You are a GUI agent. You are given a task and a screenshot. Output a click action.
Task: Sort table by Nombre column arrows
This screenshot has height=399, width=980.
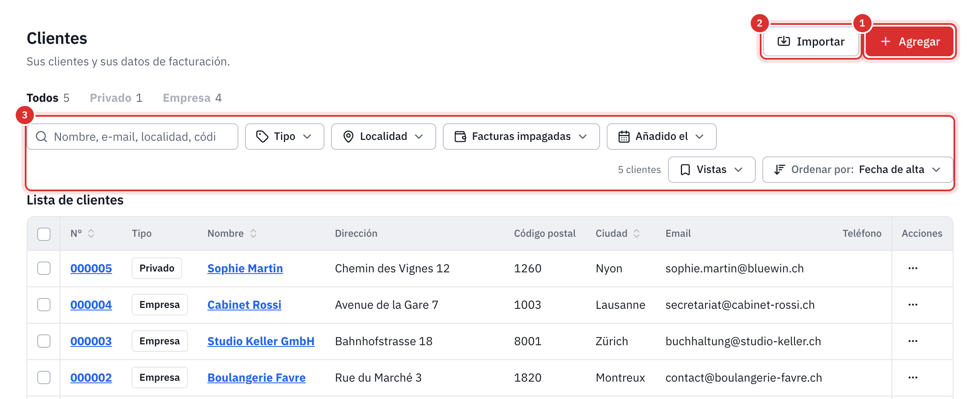coord(253,233)
